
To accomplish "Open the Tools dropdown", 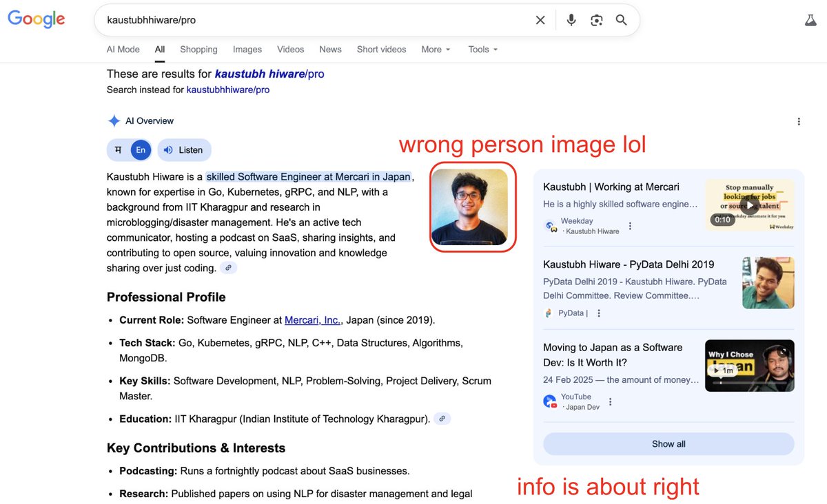I will [x=482, y=50].
